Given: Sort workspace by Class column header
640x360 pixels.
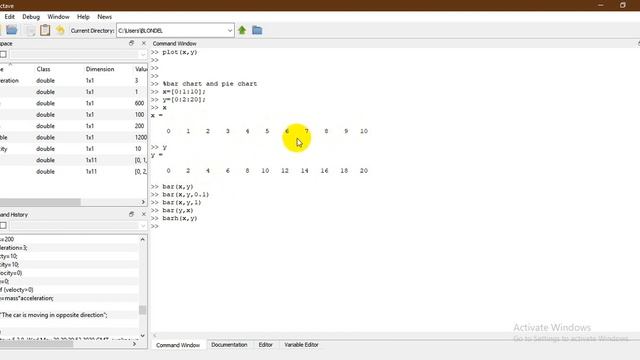Looking at the screenshot, I should pos(43,69).
